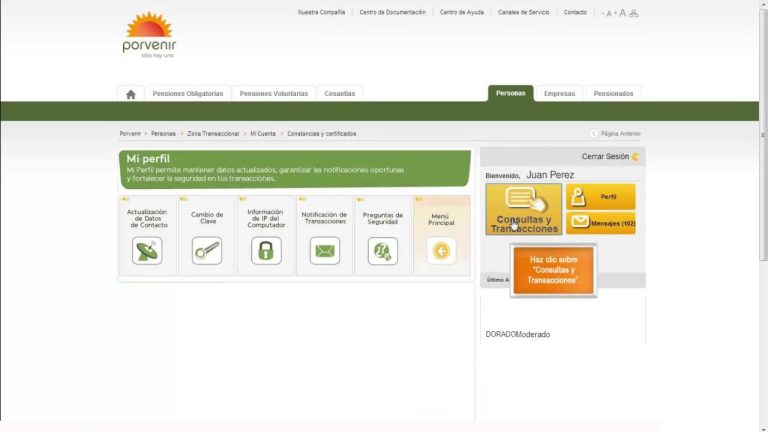The height and width of the screenshot is (432, 768).
Task: Return via Menú Principal arrow icon
Action: click(x=441, y=250)
